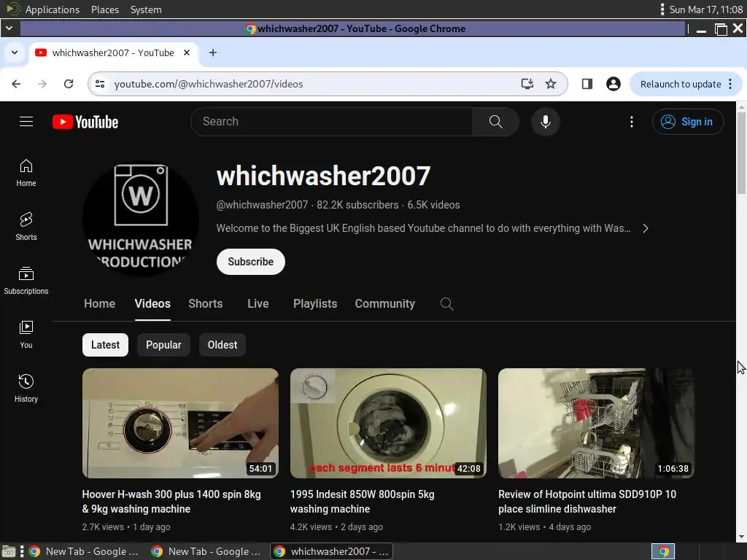Click the address bar URL
Screen dimensions: 747x560
tap(208, 84)
